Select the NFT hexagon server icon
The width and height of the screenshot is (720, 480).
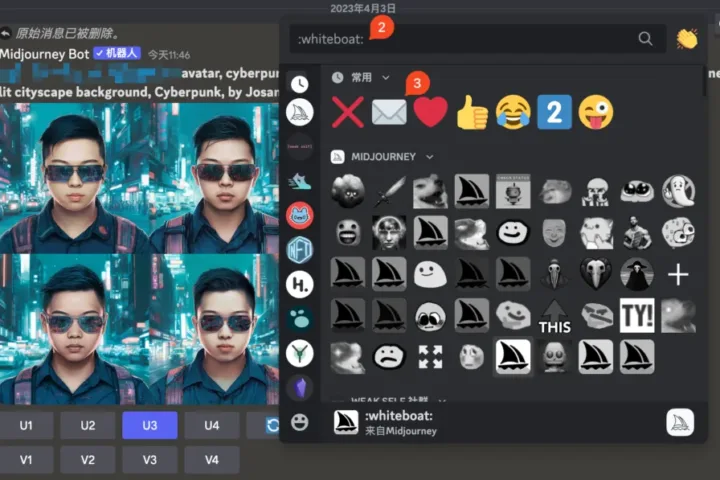[x=299, y=250]
